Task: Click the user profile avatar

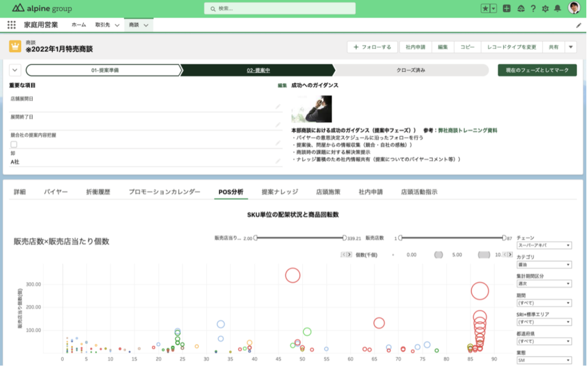Action: tap(574, 8)
